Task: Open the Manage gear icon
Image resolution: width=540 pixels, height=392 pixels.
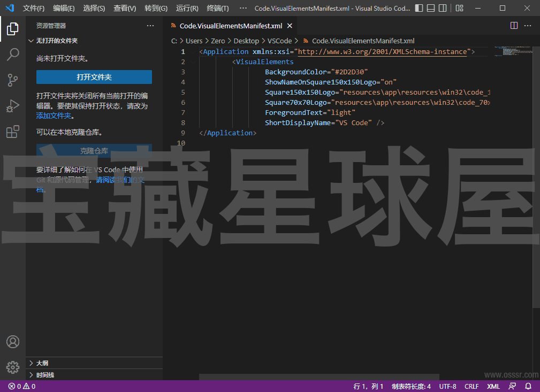Action: [x=13, y=367]
